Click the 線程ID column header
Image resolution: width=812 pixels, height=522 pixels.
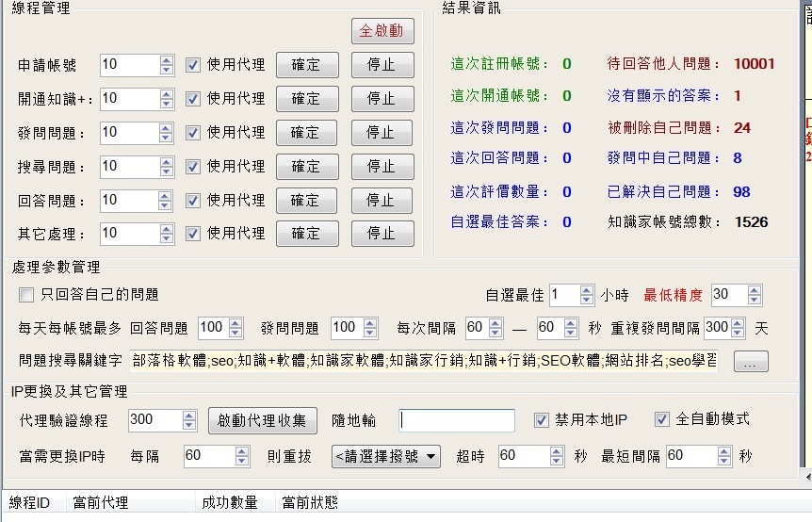point(29,503)
